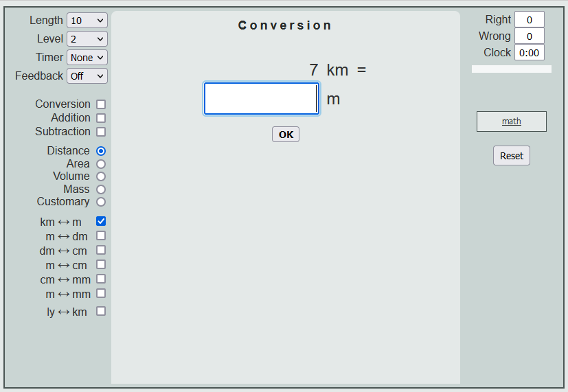Open the math link
The image size is (568, 392).
tap(512, 122)
